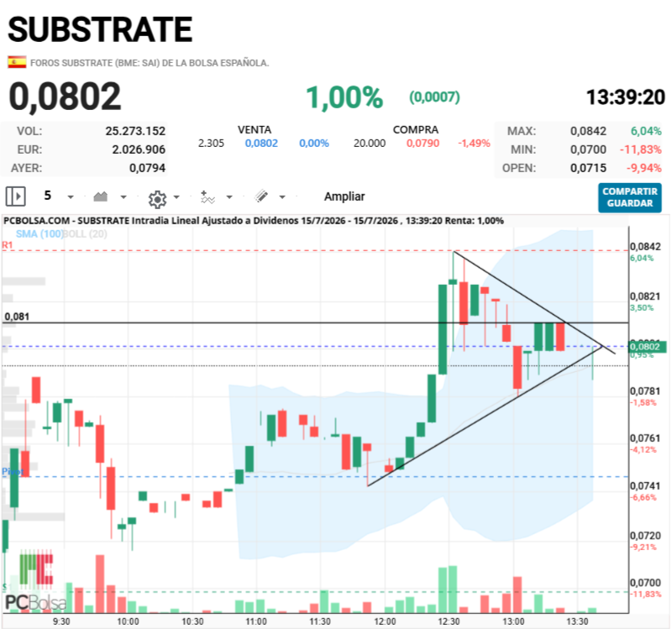Image resolution: width=672 pixels, height=629 pixels.
Task: Click the OPEN value 0,0715
Action: click(588, 168)
